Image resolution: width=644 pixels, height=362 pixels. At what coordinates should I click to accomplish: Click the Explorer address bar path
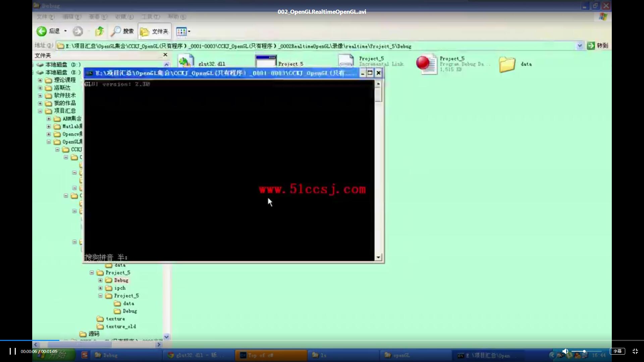click(316, 46)
